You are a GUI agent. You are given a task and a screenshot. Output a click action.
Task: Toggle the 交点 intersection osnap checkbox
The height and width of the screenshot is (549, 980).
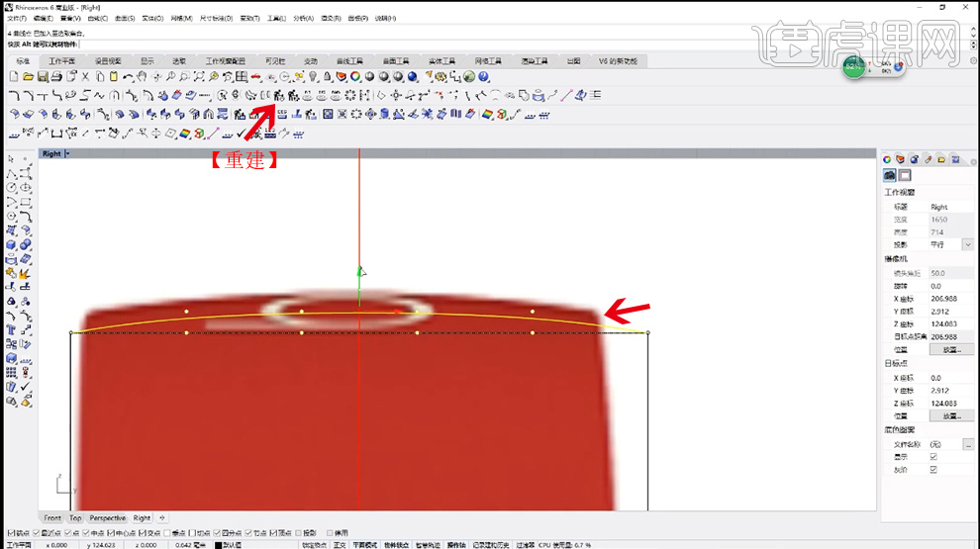tap(142, 533)
